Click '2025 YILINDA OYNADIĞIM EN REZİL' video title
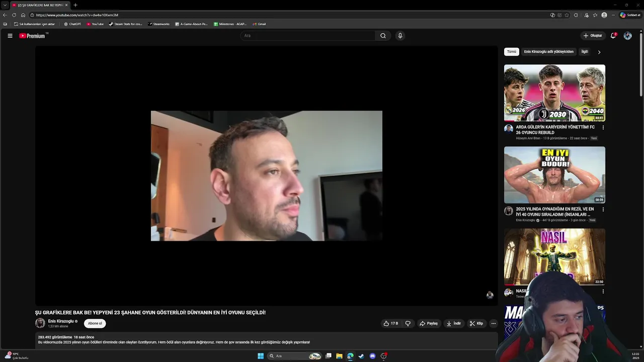This screenshot has width=644, height=362. click(x=554, y=212)
